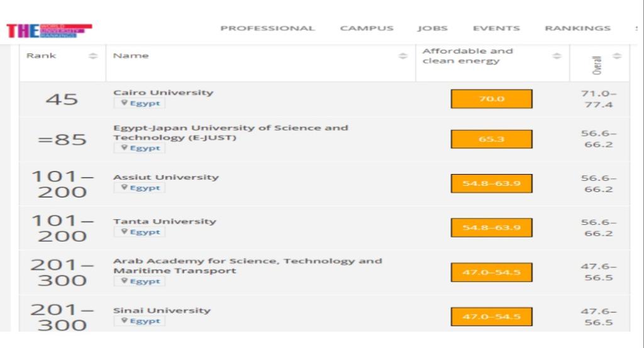The height and width of the screenshot is (348, 644).
Task: Open the Professional menu
Action: point(267,28)
